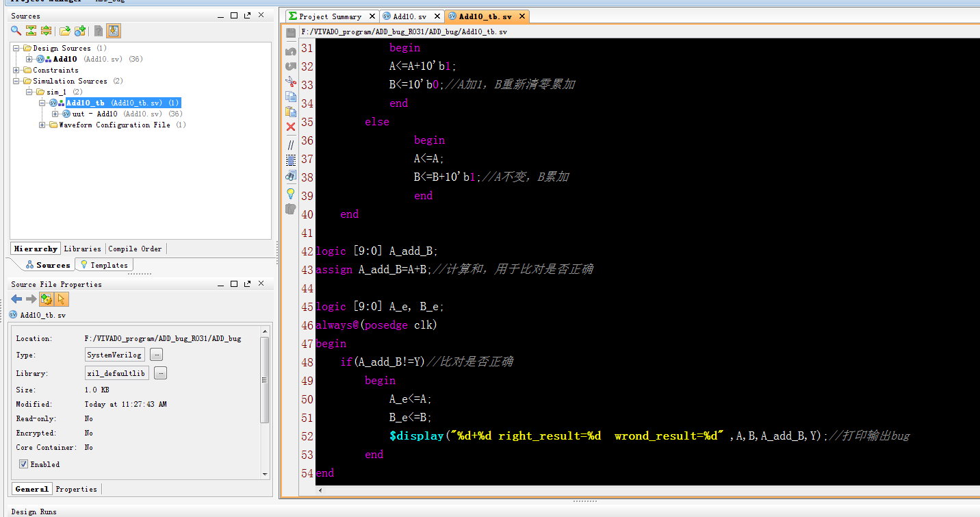Click the Copy icon in editor sidebar
The width and height of the screenshot is (980, 517).
coord(291,97)
